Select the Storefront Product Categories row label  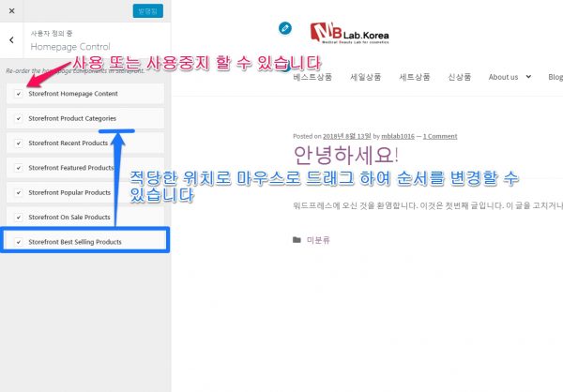click(x=72, y=118)
